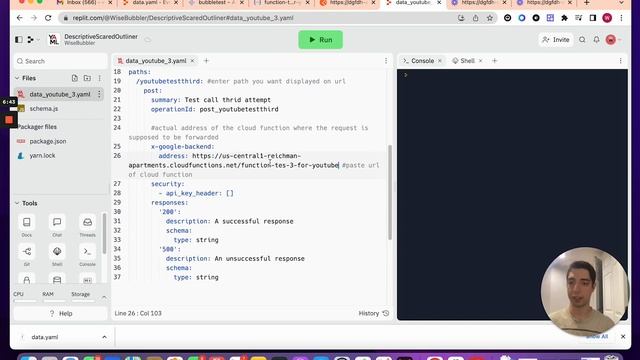
Task: Click the red stop recording button
Action: point(9,120)
